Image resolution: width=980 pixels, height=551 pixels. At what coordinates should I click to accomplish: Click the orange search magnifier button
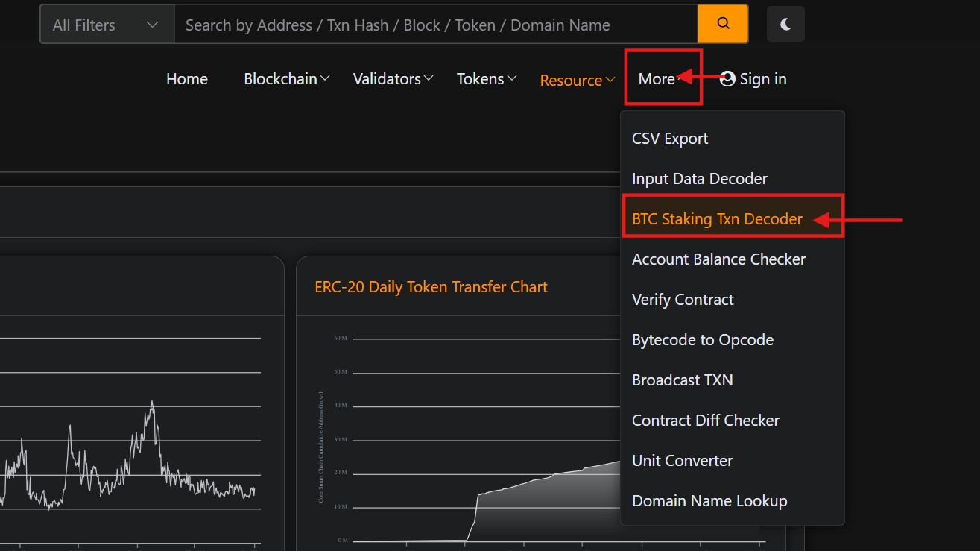click(x=722, y=24)
